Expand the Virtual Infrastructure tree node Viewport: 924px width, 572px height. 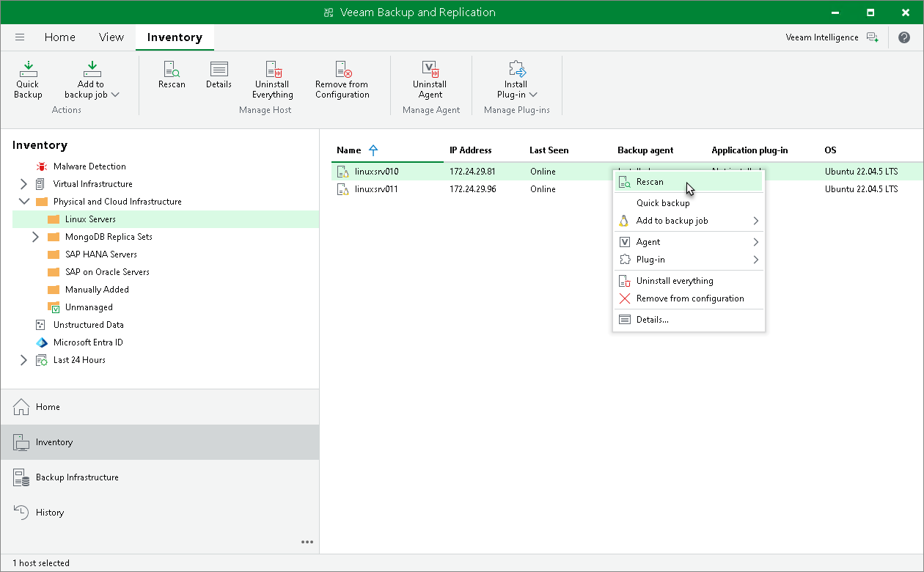tap(23, 184)
